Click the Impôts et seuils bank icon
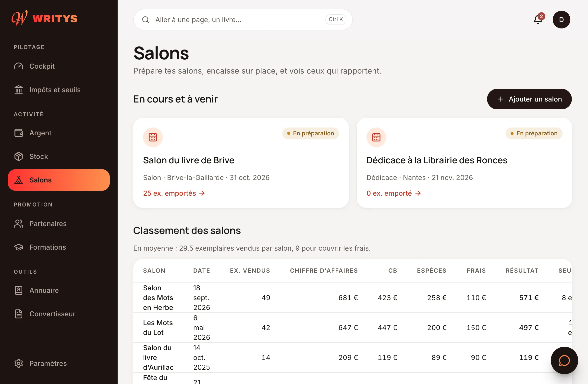The image size is (588, 384). [19, 90]
